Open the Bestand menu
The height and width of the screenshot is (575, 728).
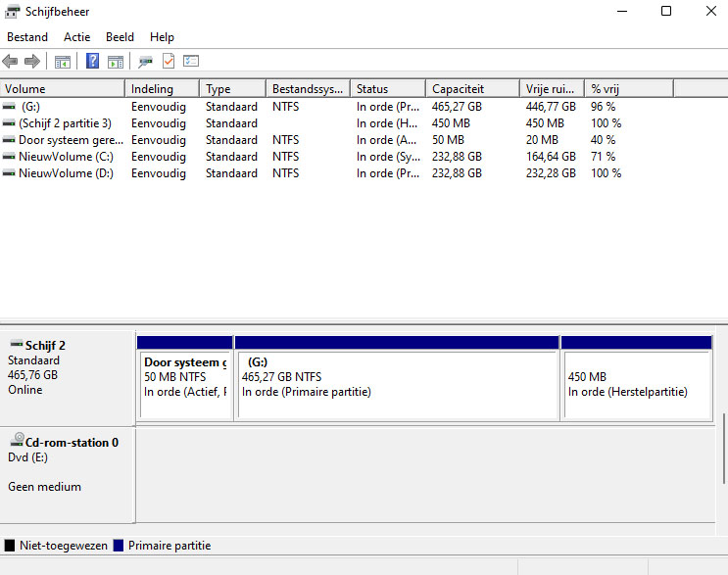[27, 37]
